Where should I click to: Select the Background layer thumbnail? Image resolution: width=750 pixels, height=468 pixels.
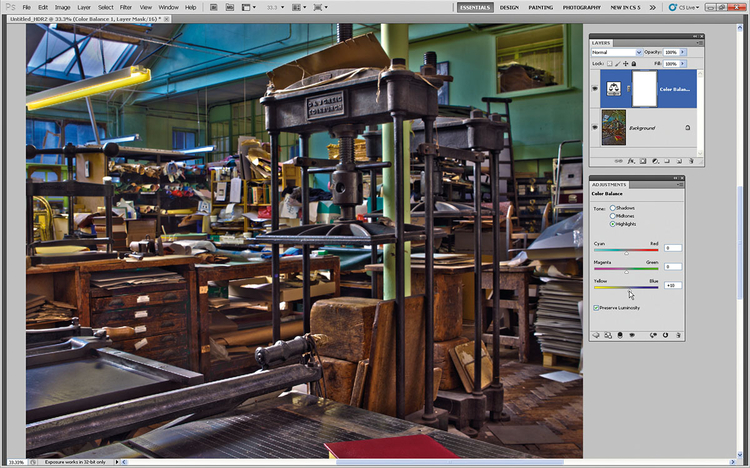point(614,127)
